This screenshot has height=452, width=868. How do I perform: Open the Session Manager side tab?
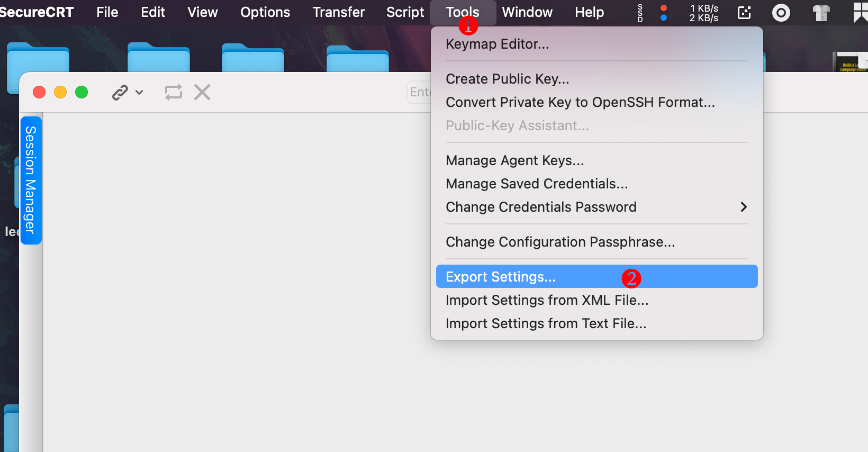(31, 180)
